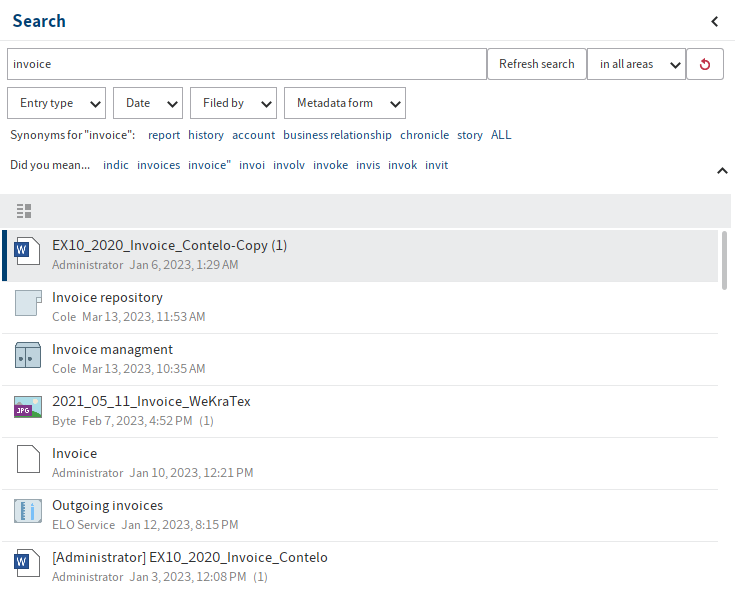The height and width of the screenshot is (590, 735).
Task: Choose suggestion 'involv'
Action: (289, 165)
